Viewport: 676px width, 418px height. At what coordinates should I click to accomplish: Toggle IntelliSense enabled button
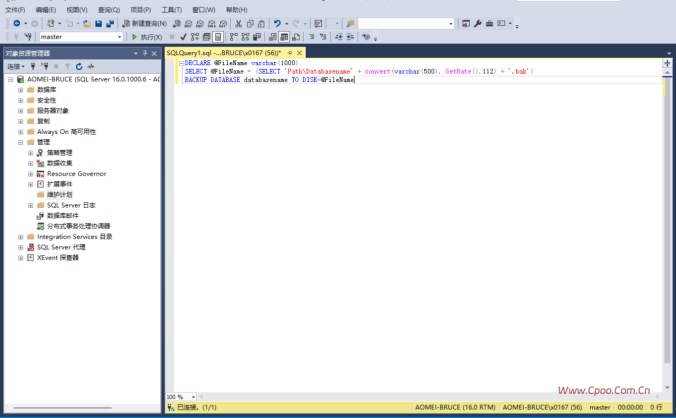coord(218,37)
